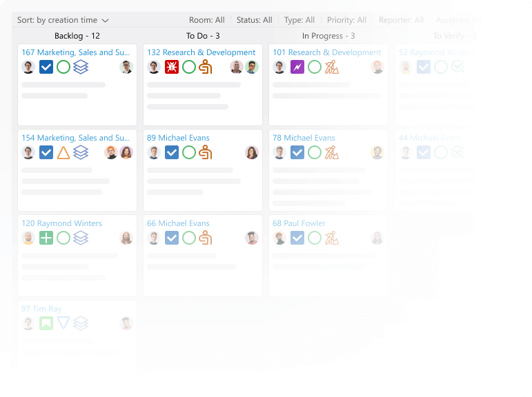Open the Status: All filter

pyautogui.click(x=254, y=20)
